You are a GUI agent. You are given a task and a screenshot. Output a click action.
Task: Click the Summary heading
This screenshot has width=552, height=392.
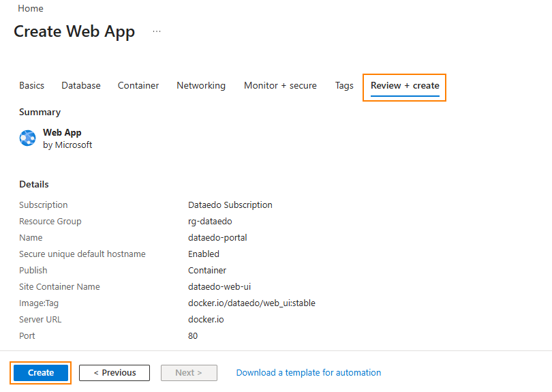(x=40, y=112)
